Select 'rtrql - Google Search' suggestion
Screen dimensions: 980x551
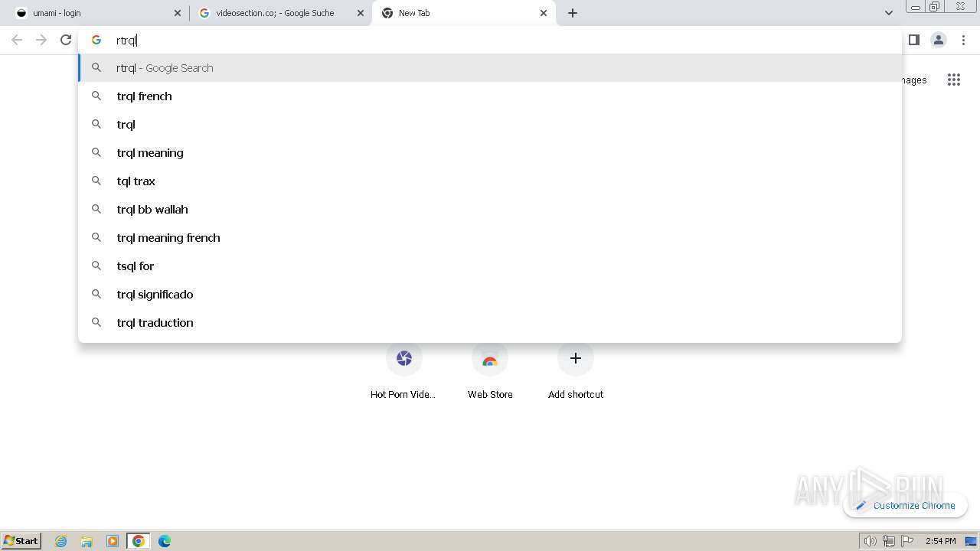point(490,68)
